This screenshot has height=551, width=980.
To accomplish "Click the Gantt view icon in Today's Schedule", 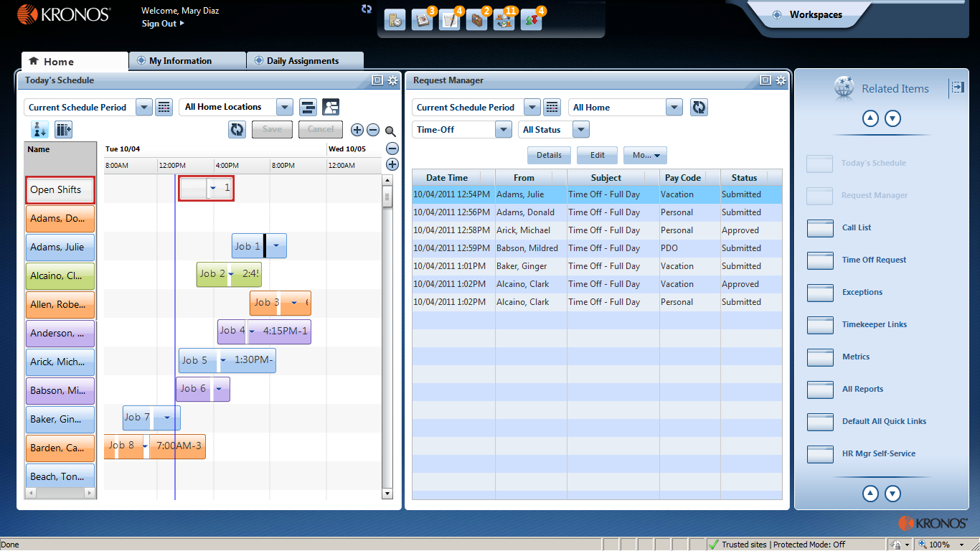I will click(x=308, y=108).
